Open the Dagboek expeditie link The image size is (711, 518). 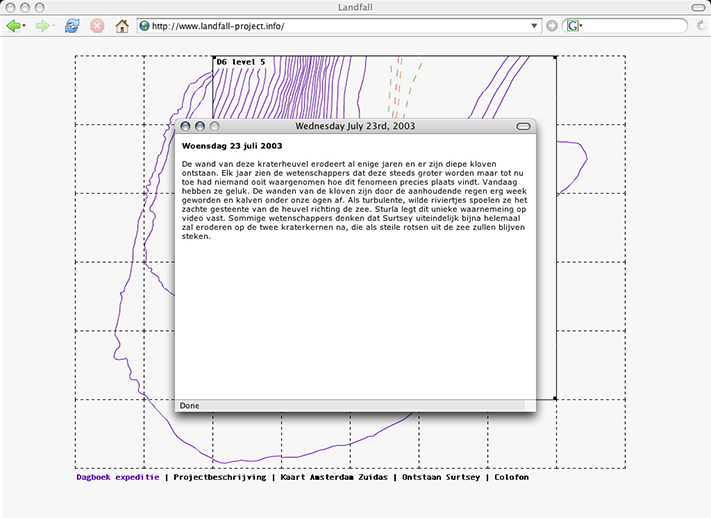(117, 477)
